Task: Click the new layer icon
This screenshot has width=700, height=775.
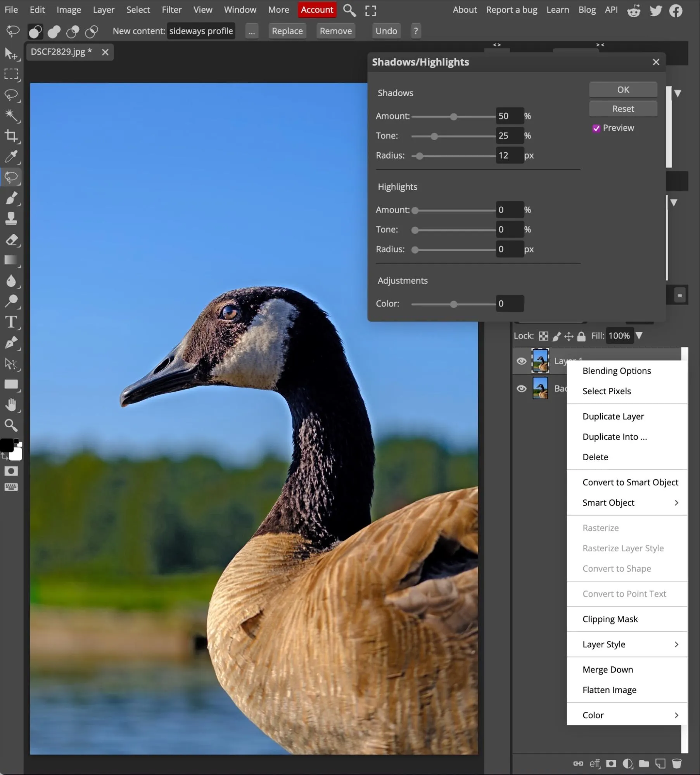Action: point(660,764)
